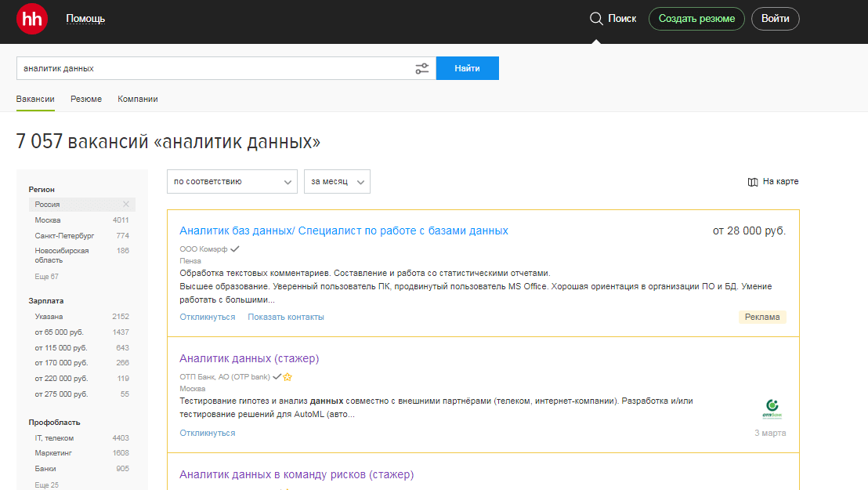Show contacts for Аналитик баз данных vacancy
Image resolution: width=868 pixels, height=490 pixels.
point(286,318)
